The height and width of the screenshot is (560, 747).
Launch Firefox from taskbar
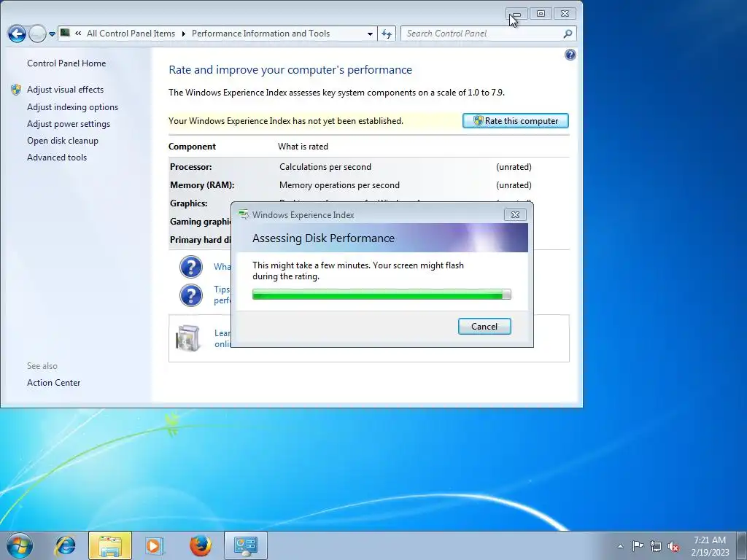pos(200,545)
